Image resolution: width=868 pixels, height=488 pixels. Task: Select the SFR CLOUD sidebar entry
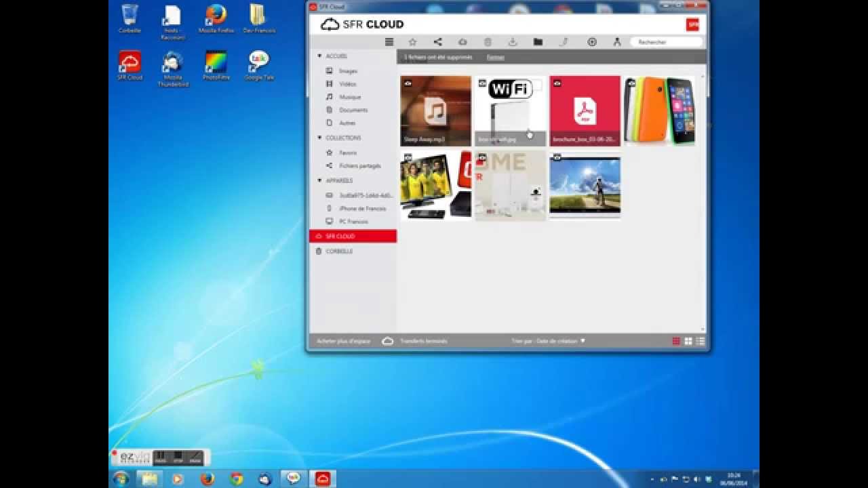[x=353, y=237]
